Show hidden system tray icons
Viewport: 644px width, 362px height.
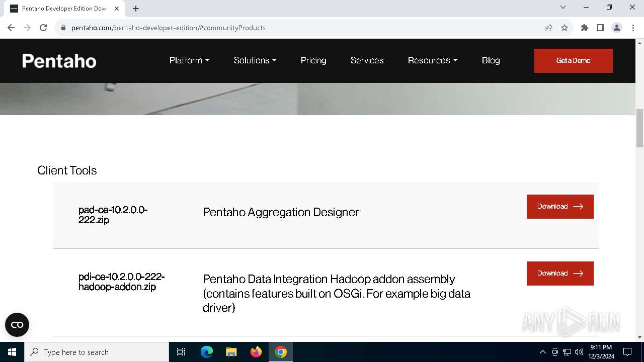[x=542, y=352]
